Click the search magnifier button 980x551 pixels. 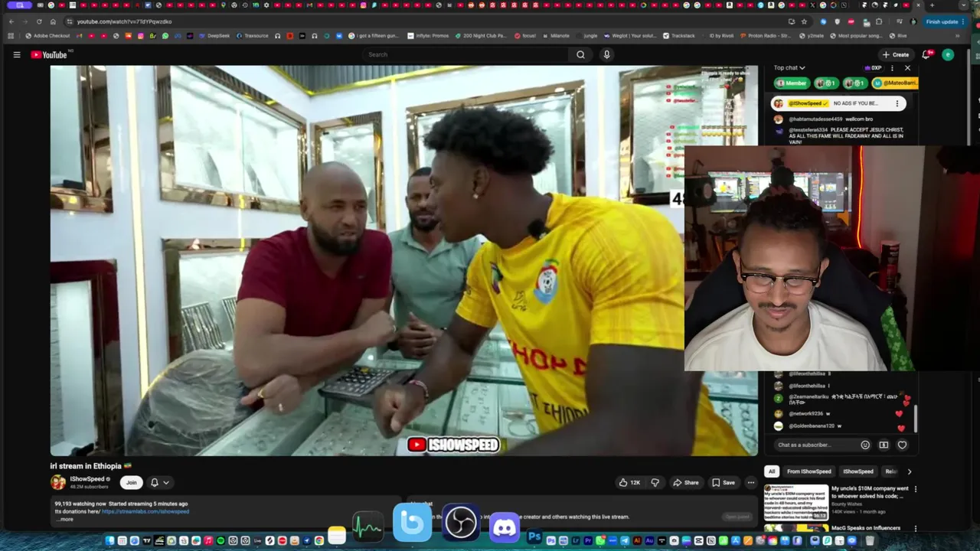pyautogui.click(x=580, y=54)
